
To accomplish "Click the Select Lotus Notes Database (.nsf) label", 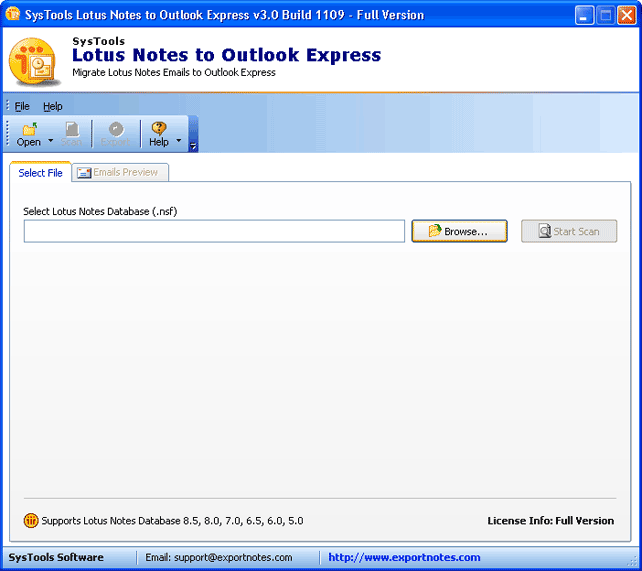I will pyautogui.click(x=100, y=211).
